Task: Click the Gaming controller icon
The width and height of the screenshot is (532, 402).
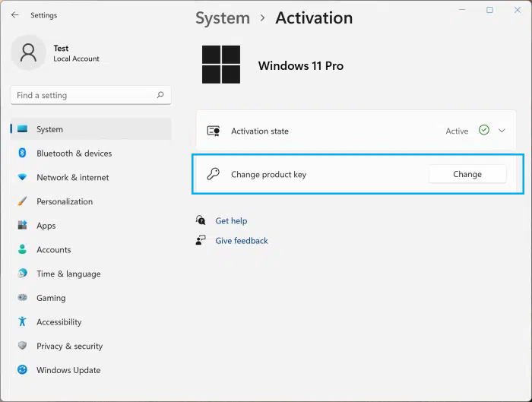Action: coord(22,298)
